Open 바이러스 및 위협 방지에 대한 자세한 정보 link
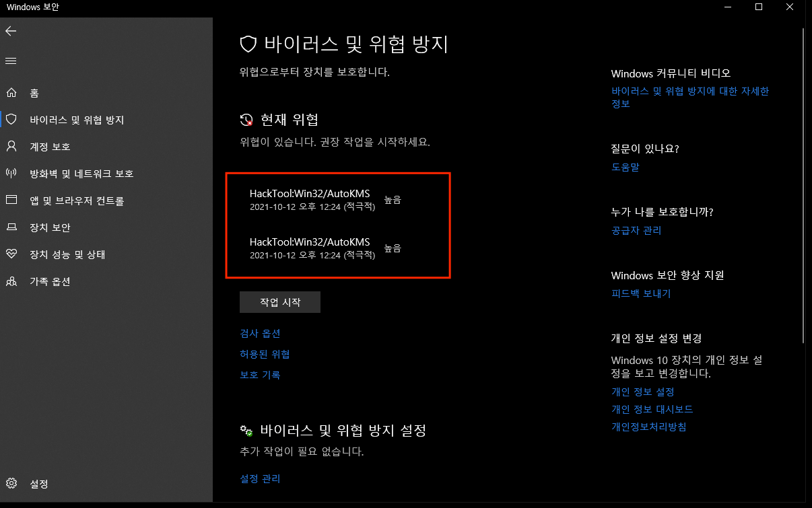The image size is (812, 508). click(x=690, y=98)
